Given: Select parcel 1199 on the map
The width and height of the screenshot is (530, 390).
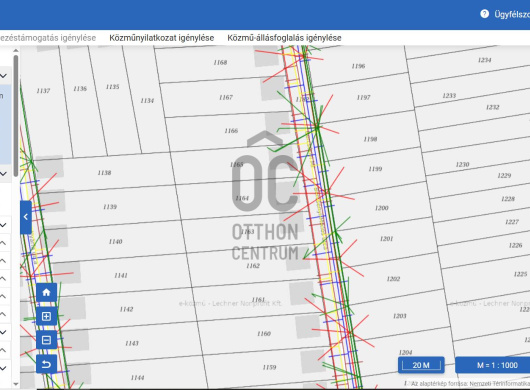Looking at the screenshot, I should point(375,169).
